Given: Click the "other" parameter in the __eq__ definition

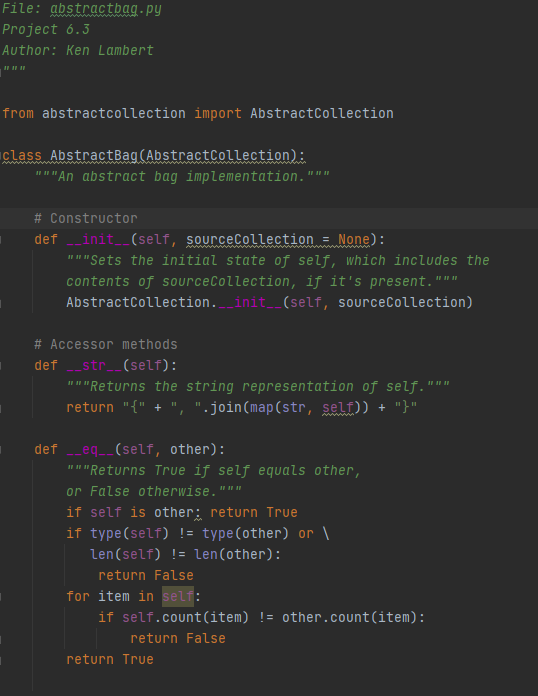Looking at the screenshot, I should pyautogui.click(x=190, y=450).
